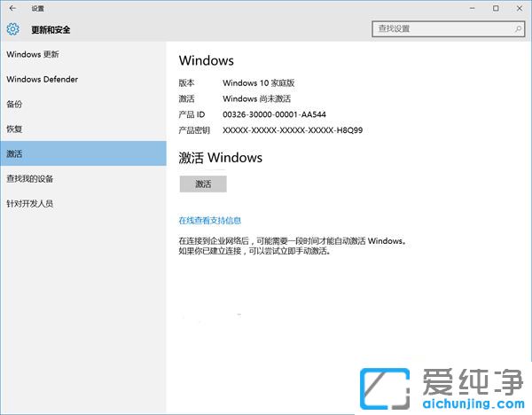The image size is (532, 415).
Task: Close the Settings window
Action: tap(520, 8)
